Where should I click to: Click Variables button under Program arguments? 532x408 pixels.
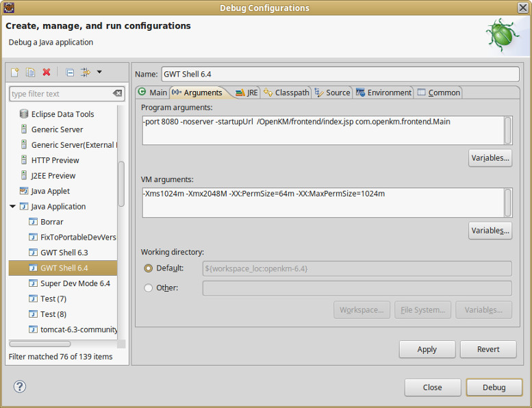click(x=490, y=158)
